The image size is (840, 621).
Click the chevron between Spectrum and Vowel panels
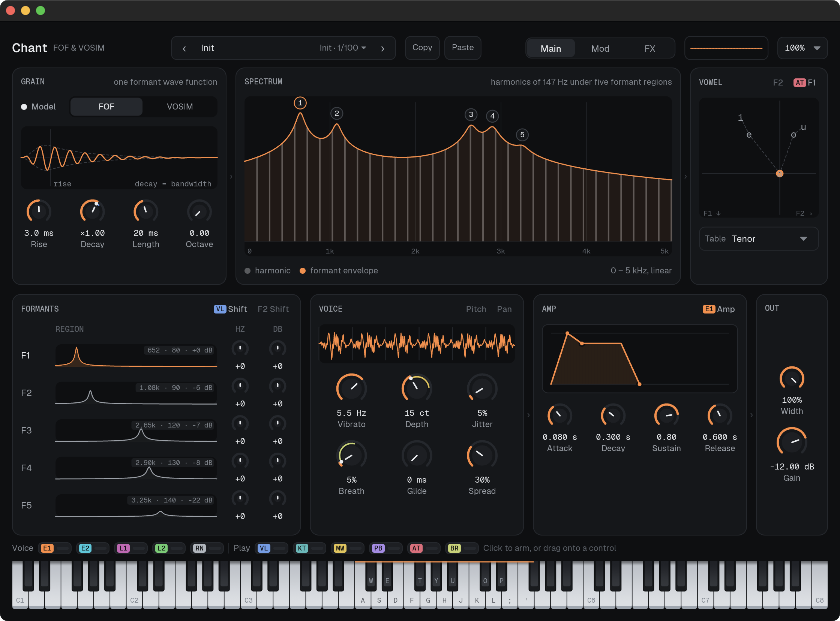pyautogui.click(x=685, y=176)
